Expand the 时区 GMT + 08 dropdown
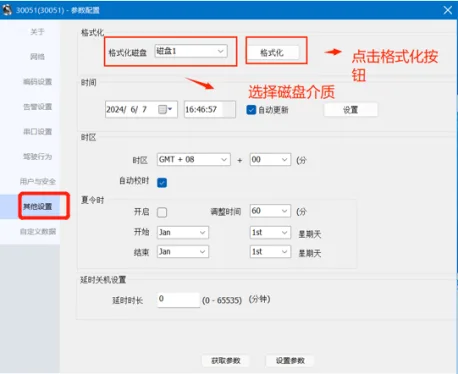Image resolution: width=458 pixels, height=374 pixels. coord(194,160)
